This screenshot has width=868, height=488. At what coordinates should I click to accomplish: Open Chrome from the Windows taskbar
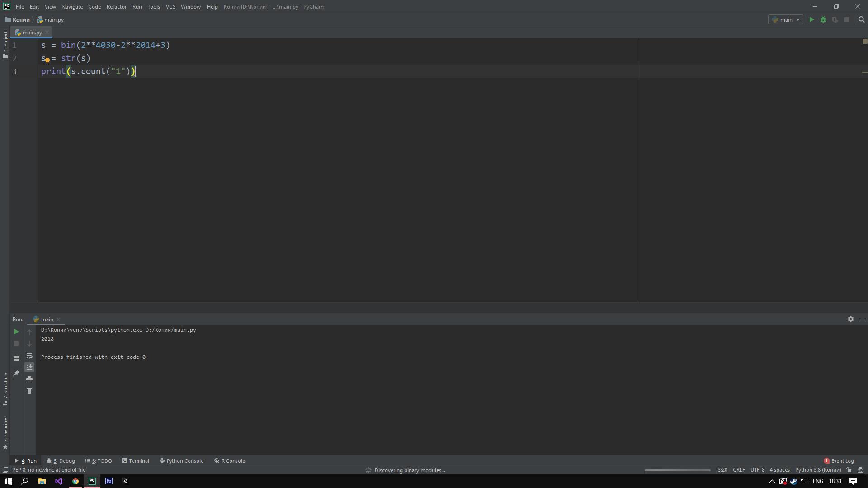75,481
